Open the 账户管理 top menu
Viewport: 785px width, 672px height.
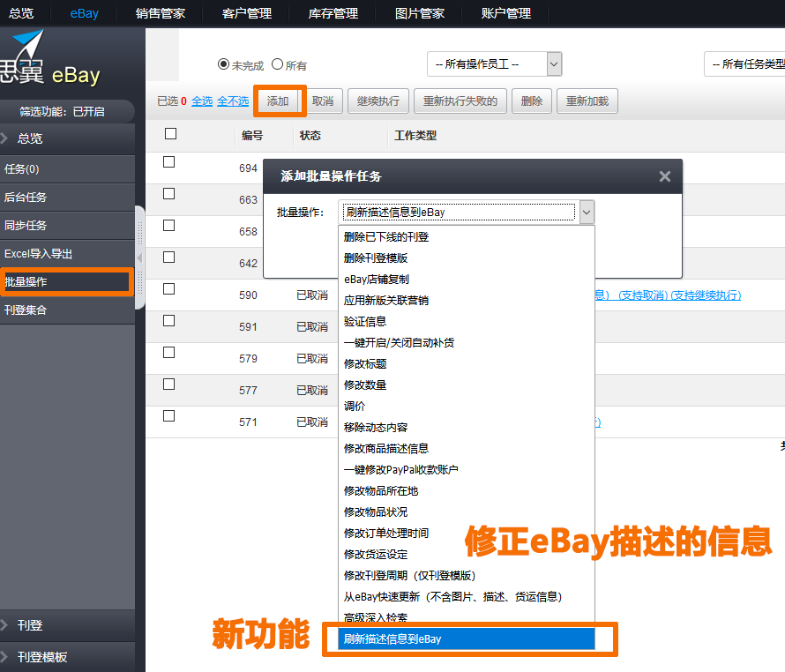[x=506, y=13]
